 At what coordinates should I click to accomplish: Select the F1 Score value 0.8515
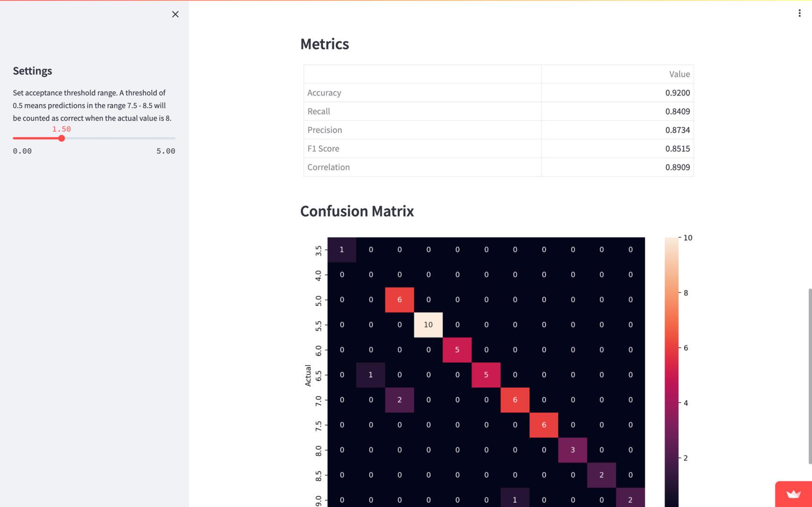click(x=678, y=148)
